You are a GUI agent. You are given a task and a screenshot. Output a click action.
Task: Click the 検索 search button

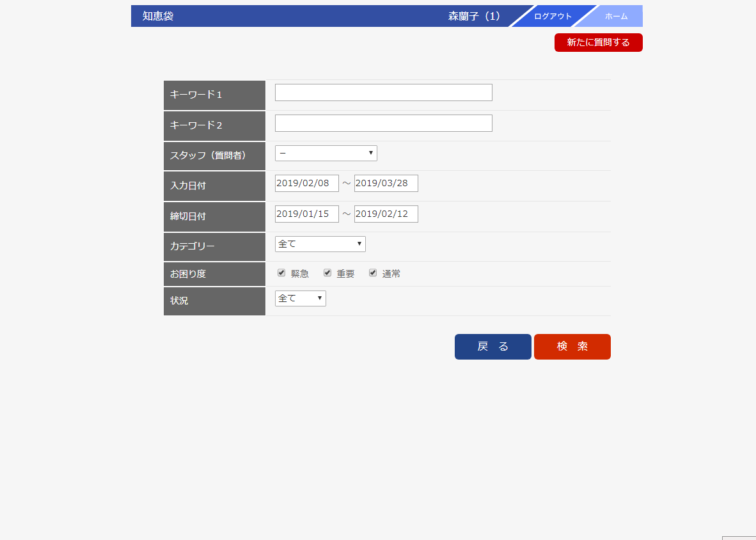(572, 347)
